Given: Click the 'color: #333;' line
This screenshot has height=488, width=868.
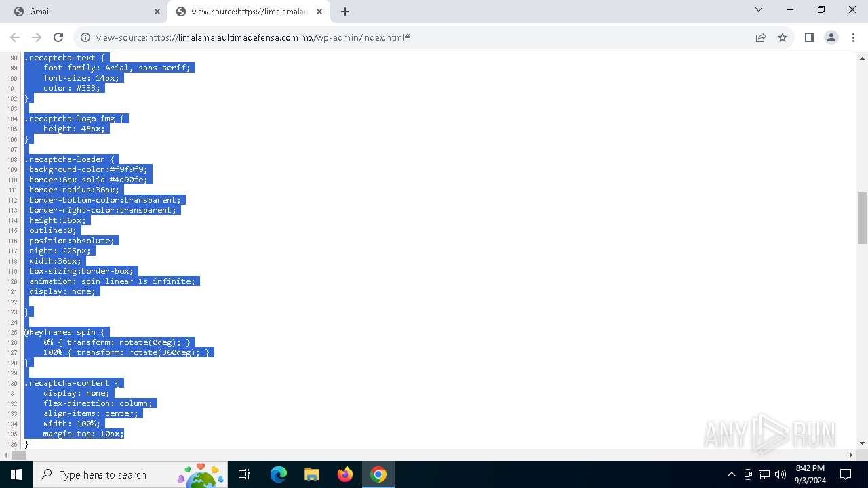Looking at the screenshot, I should coord(72,88).
